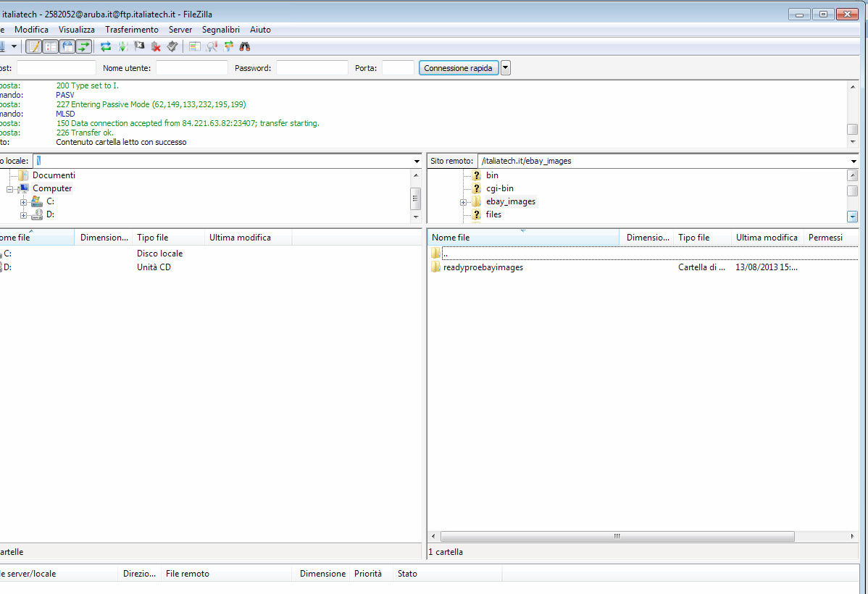The image size is (868, 594).
Task: Toggle the local directory tree view
Action: pos(50,47)
